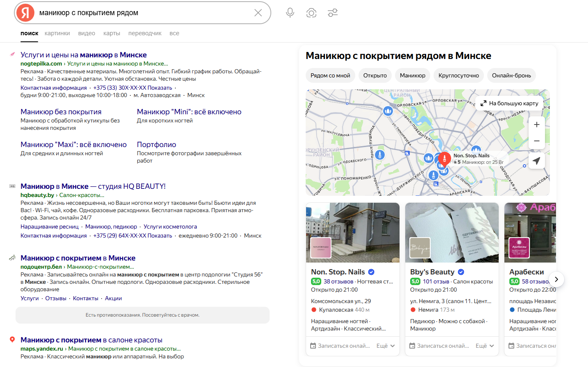Viewport: 588px width, 367px height.
Task: Zoom in on the map with plus
Action: (537, 125)
